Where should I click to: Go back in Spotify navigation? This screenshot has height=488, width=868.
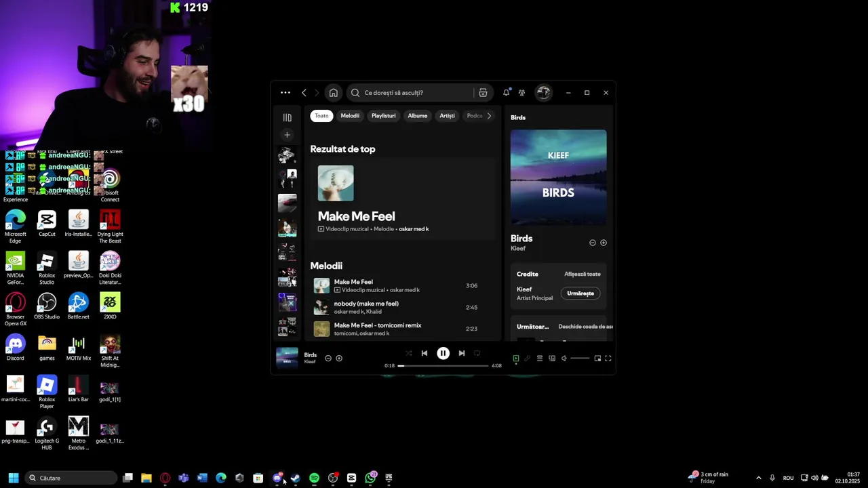(304, 93)
